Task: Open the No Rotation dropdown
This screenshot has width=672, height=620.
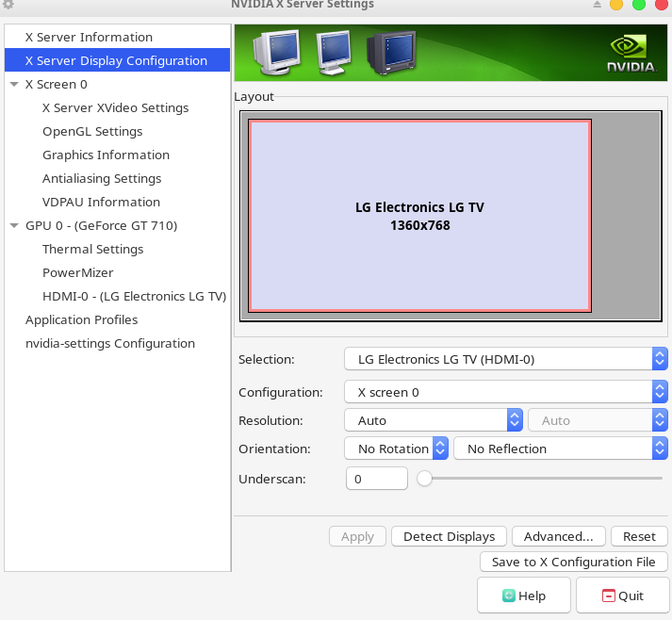Action: [396, 449]
